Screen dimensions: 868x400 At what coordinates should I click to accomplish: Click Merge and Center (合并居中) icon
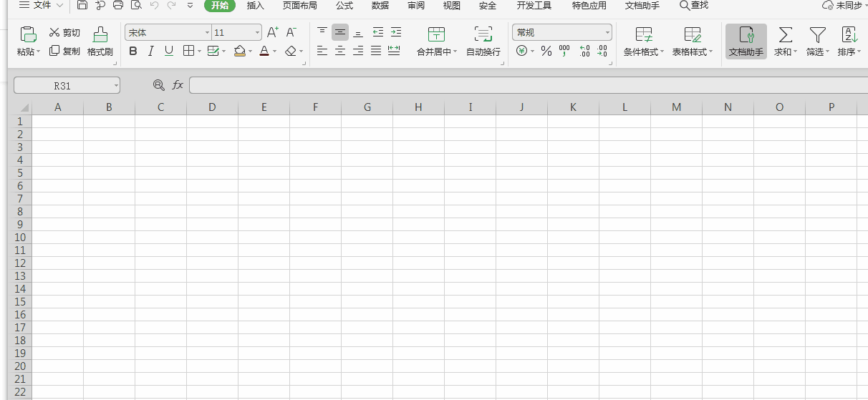pyautogui.click(x=436, y=34)
